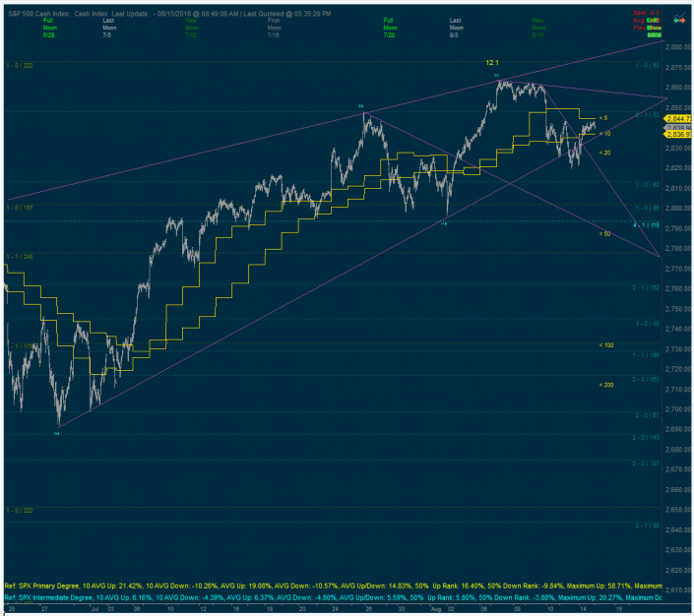
Task: Click the Jul label on date axis
Action: coord(95,609)
